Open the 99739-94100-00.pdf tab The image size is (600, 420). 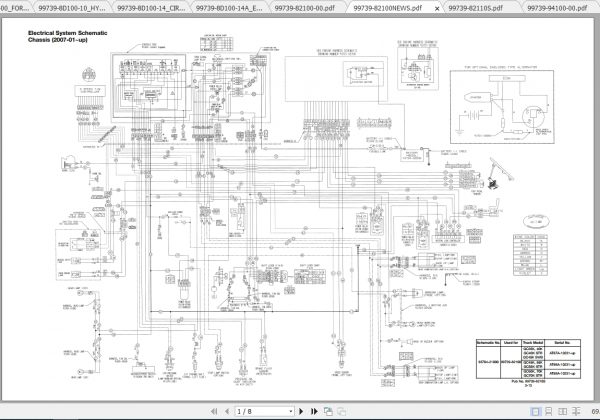point(557,8)
